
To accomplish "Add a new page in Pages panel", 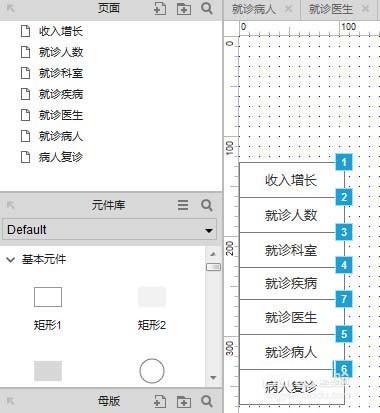I will click(x=160, y=8).
